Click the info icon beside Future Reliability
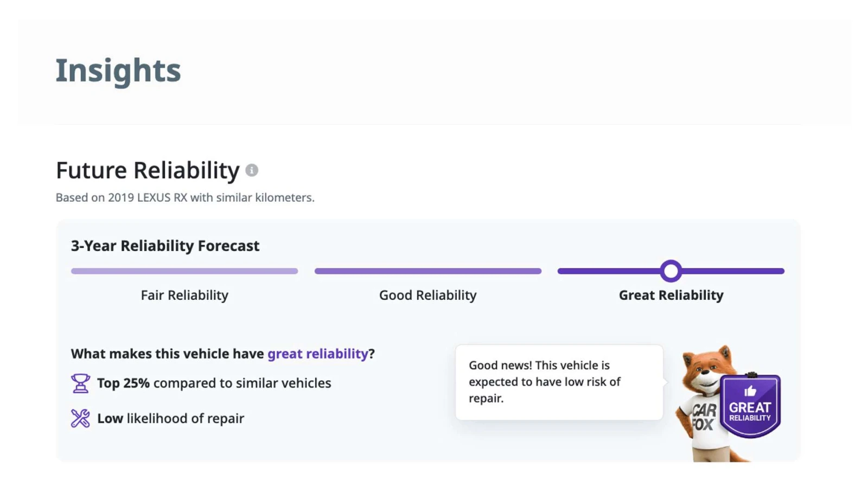 [x=252, y=170]
